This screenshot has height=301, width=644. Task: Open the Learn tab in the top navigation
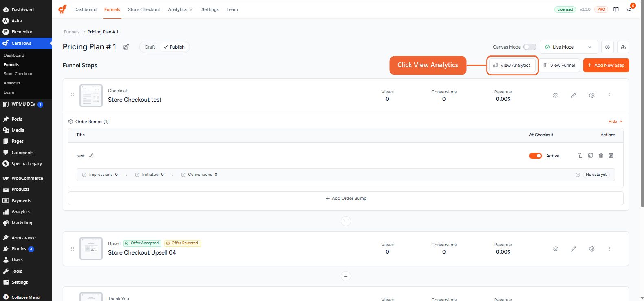coord(232,9)
